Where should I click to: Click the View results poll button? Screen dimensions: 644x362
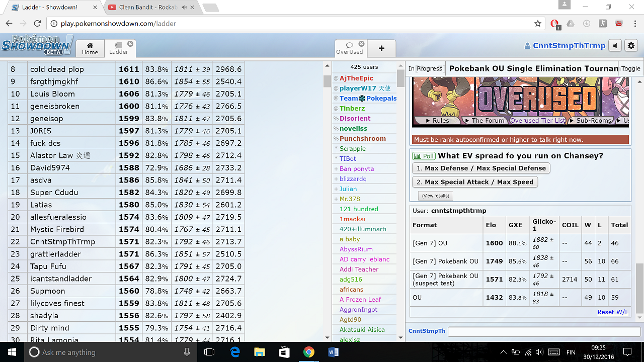[x=436, y=196]
